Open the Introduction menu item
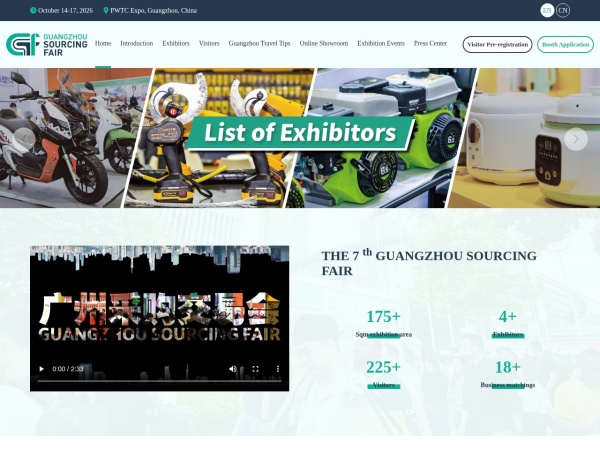 point(137,44)
